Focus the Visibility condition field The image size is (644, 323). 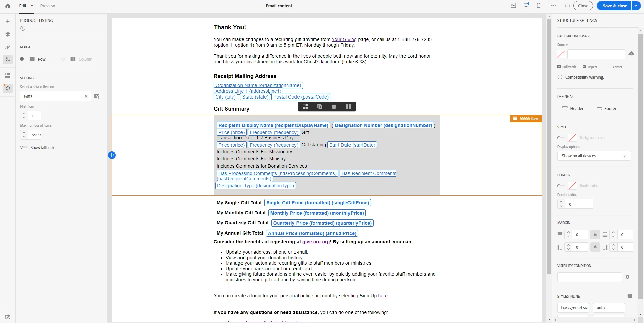590,277
